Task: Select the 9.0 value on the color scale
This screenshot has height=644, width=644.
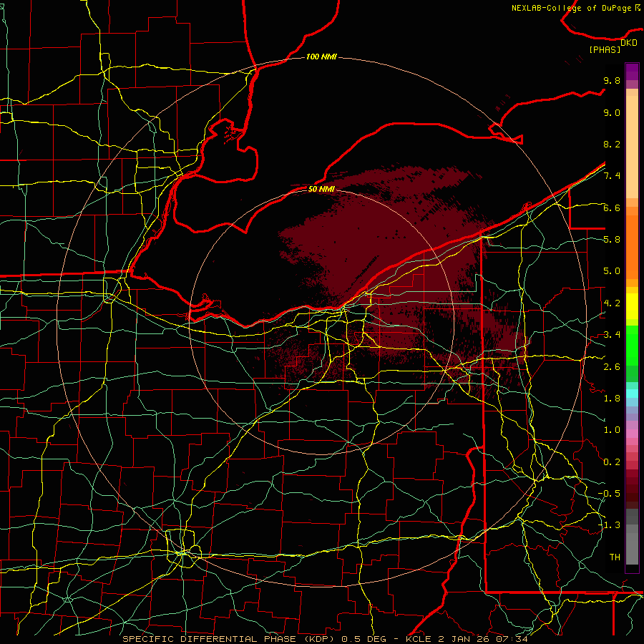Action: [612, 112]
